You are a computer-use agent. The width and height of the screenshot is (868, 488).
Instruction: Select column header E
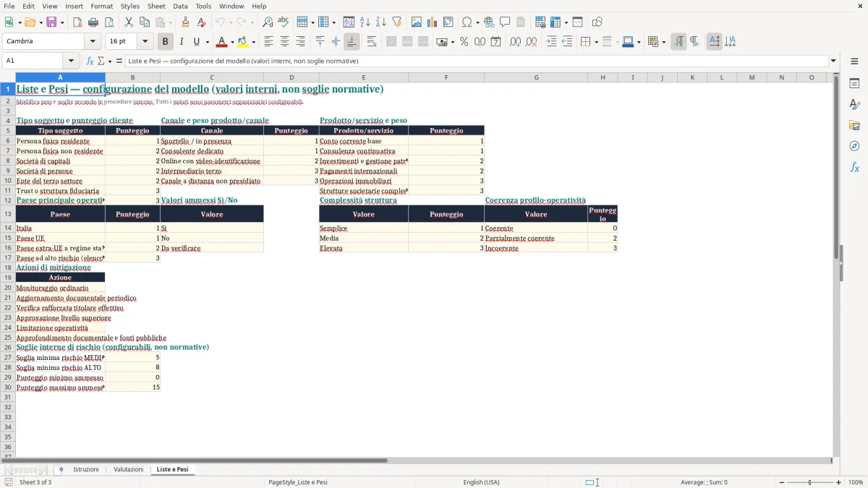tap(363, 77)
